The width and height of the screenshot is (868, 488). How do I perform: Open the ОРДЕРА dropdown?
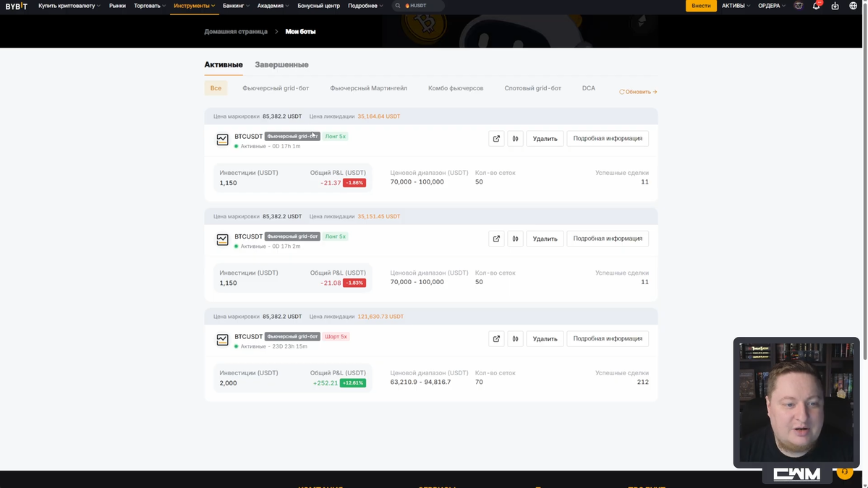point(771,6)
